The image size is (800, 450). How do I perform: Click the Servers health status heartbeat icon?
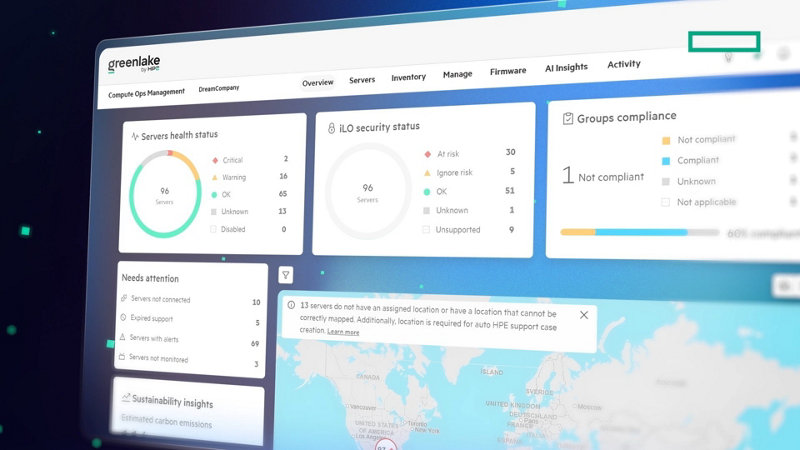click(x=135, y=136)
